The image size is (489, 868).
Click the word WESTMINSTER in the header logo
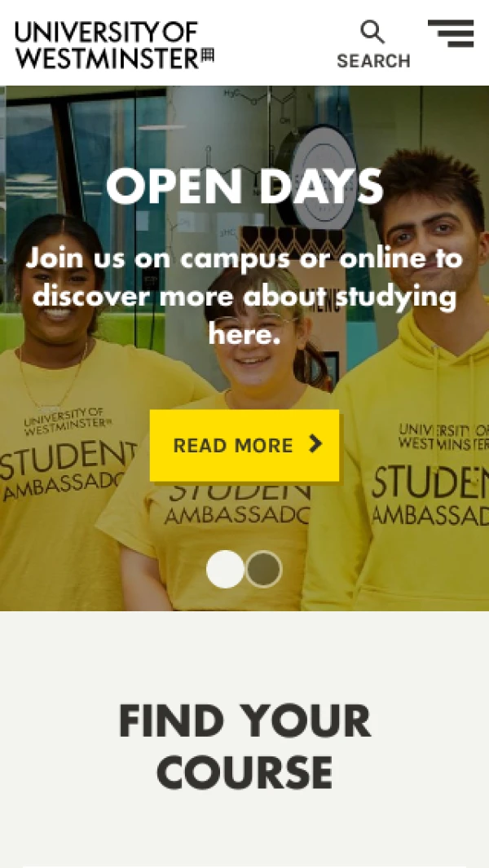[107, 58]
